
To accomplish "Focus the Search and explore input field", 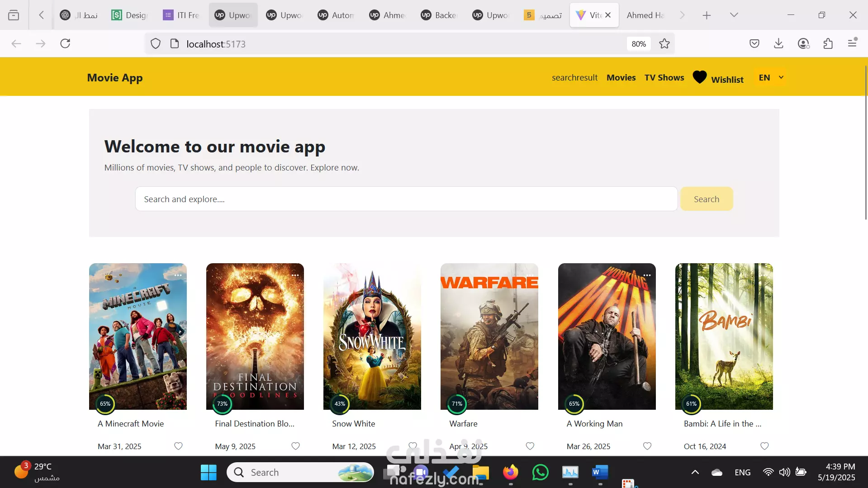I will click(406, 199).
